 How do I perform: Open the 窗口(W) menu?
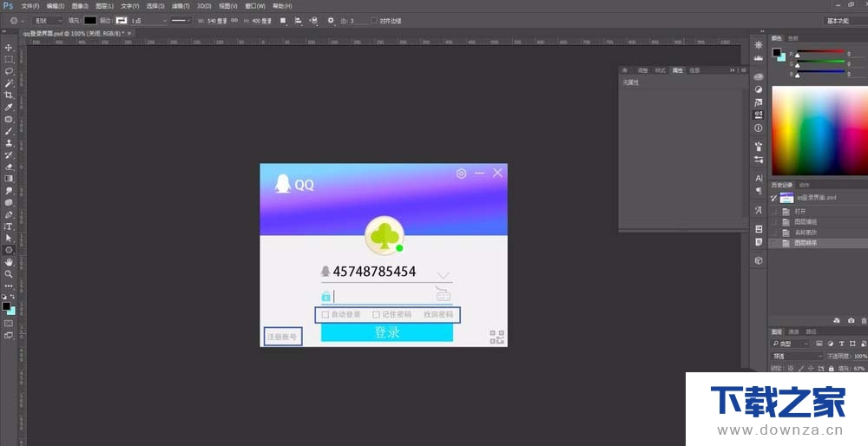click(255, 6)
